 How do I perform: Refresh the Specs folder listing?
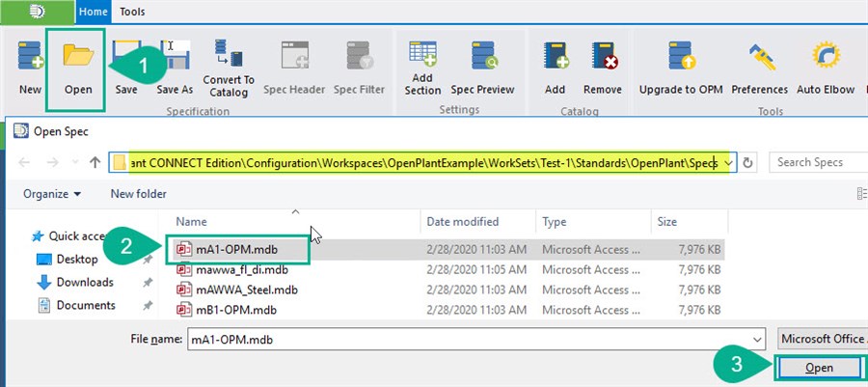tap(747, 163)
